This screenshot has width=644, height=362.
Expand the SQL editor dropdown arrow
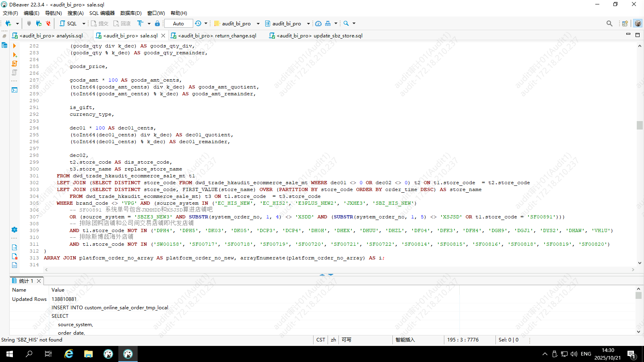tap(84, 24)
